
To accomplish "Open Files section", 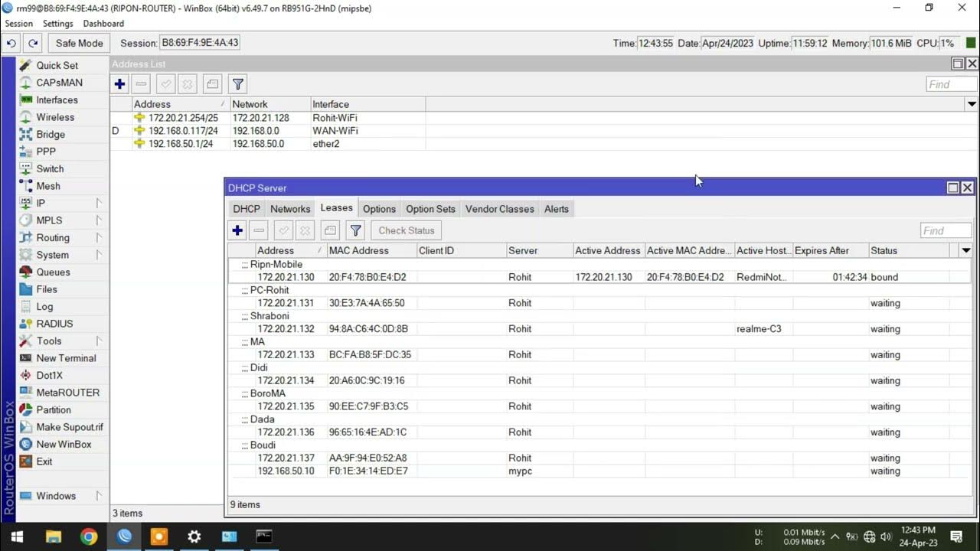I will coord(47,289).
